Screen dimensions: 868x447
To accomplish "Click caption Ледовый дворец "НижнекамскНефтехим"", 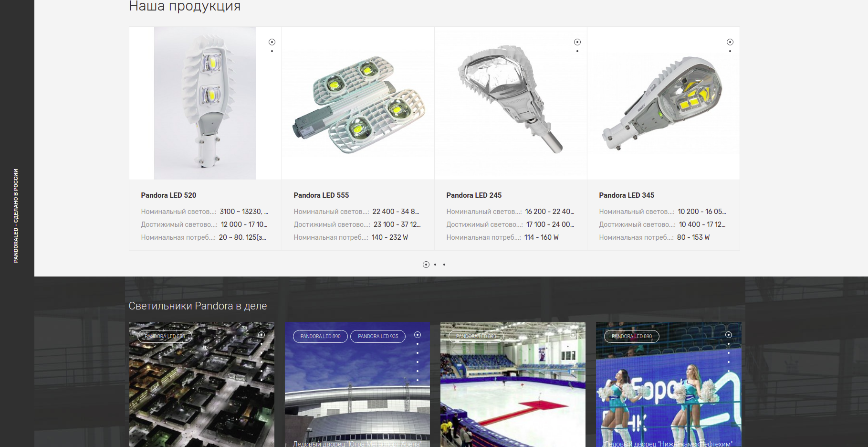I will click(x=669, y=444).
